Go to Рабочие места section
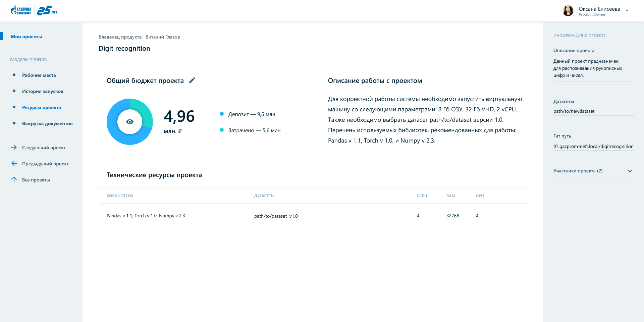The image size is (644, 322). click(39, 75)
